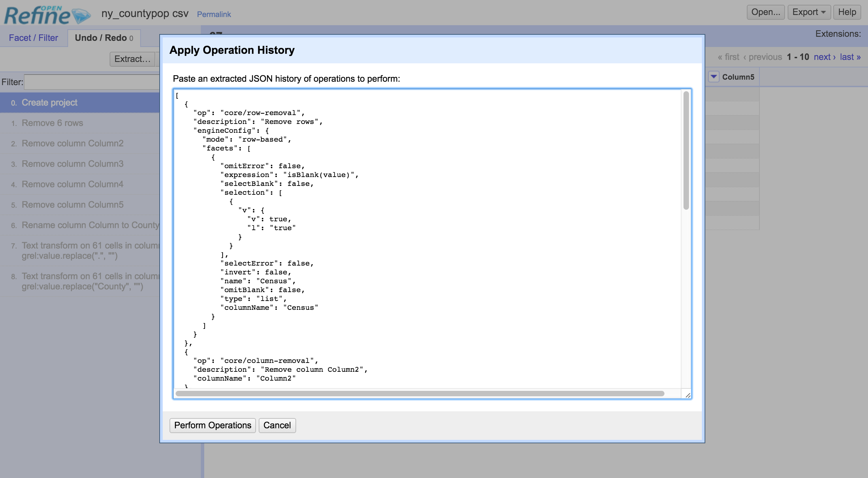Click Perform Operations button

(212, 425)
